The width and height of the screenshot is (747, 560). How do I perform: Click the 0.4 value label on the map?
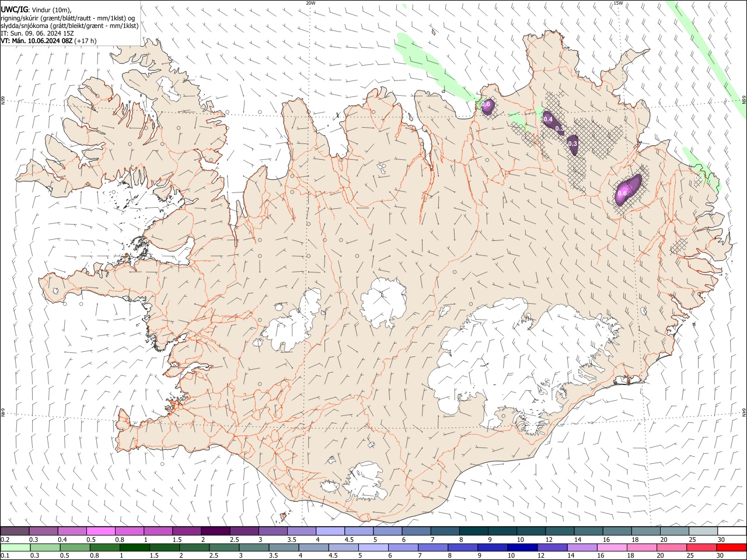point(548,119)
